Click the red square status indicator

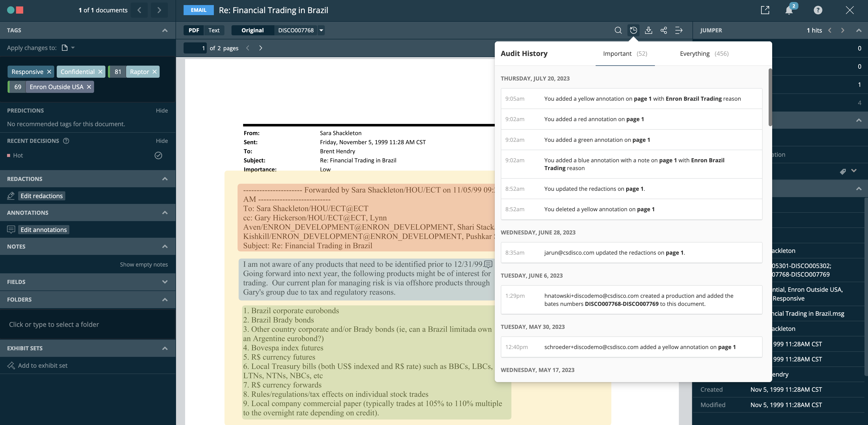tap(20, 10)
